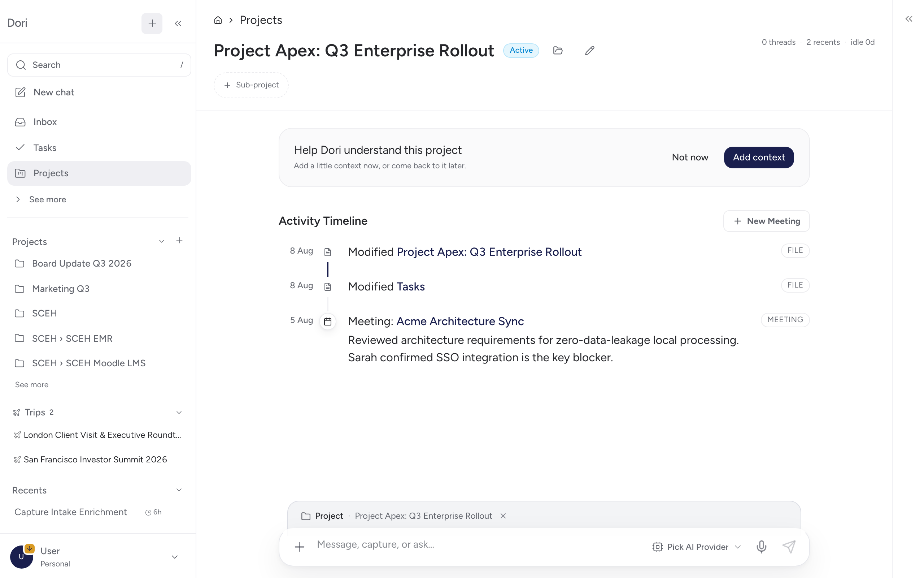The width and height of the screenshot is (924, 578).
Task: Click the microphone icon
Action: click(x=761, y=547)
